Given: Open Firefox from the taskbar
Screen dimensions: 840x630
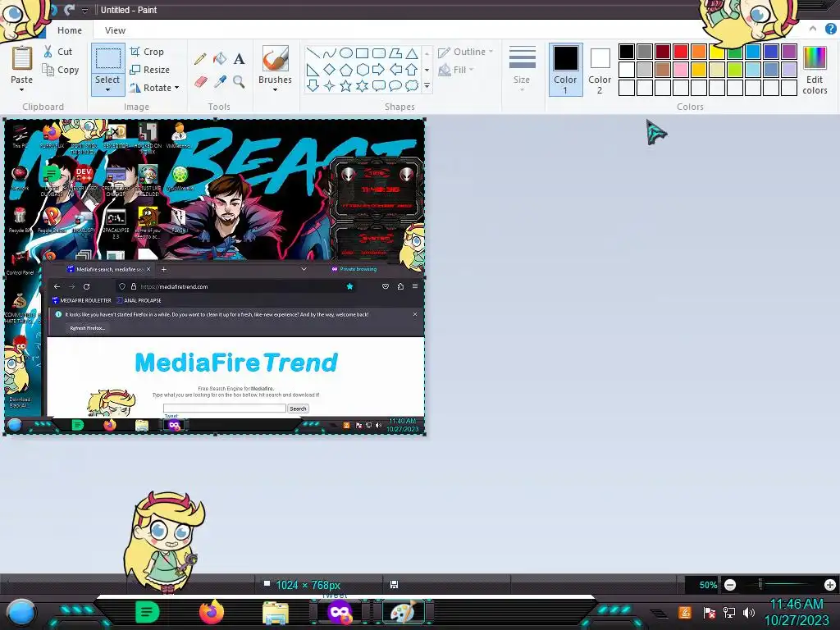Looking at the screenshot, I should 212,612.
